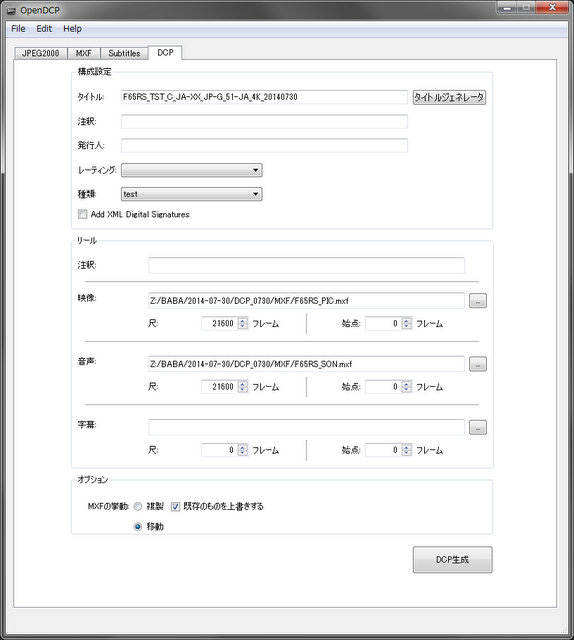Screen dimensions: 574x640
Task: Open the 種類 dropdown showing test
Action: (x=191, y=194)
